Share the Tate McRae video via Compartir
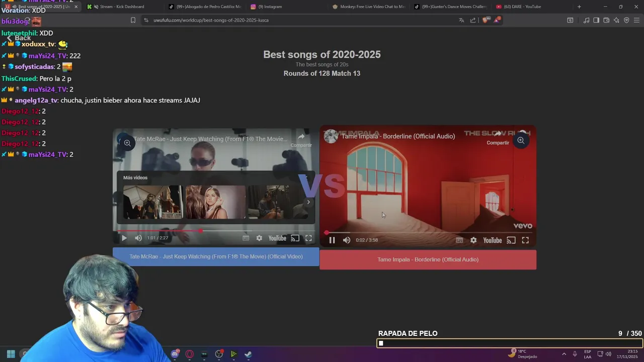 (x=301, y=140)
